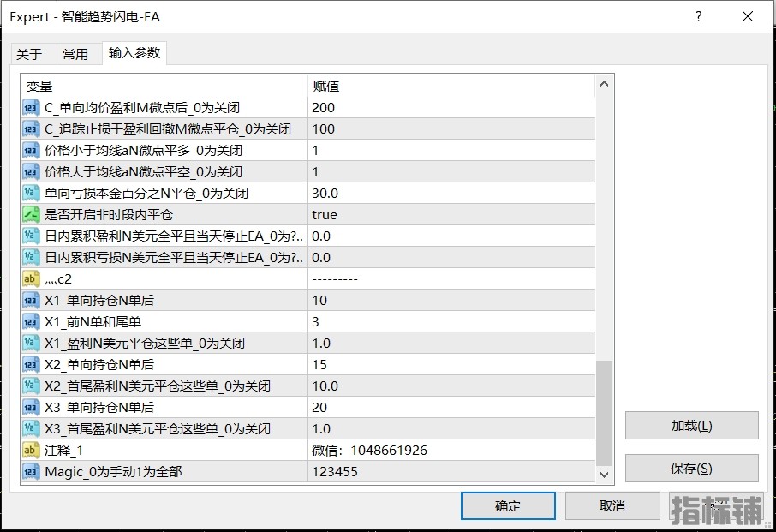Click boolean icon beside 是否开启非时段内平仓
The height and width of the screenshot is (532, 776).
coord(31,215)
